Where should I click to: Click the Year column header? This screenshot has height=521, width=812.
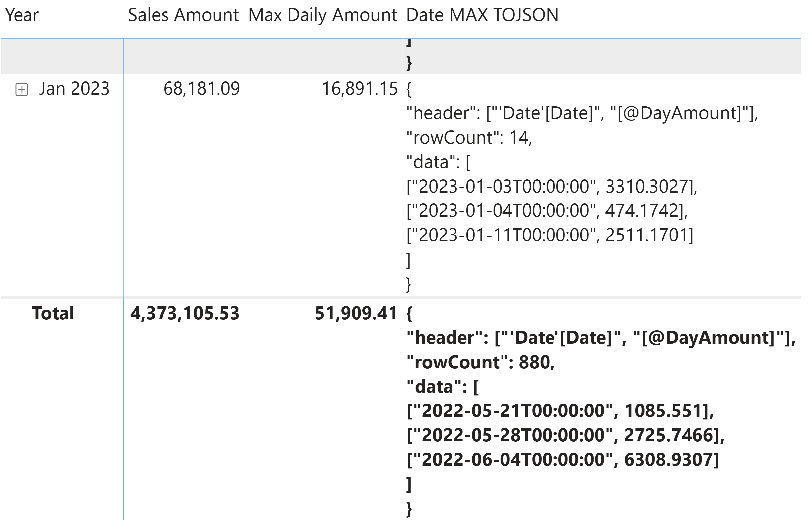click(x=22, y=15)
